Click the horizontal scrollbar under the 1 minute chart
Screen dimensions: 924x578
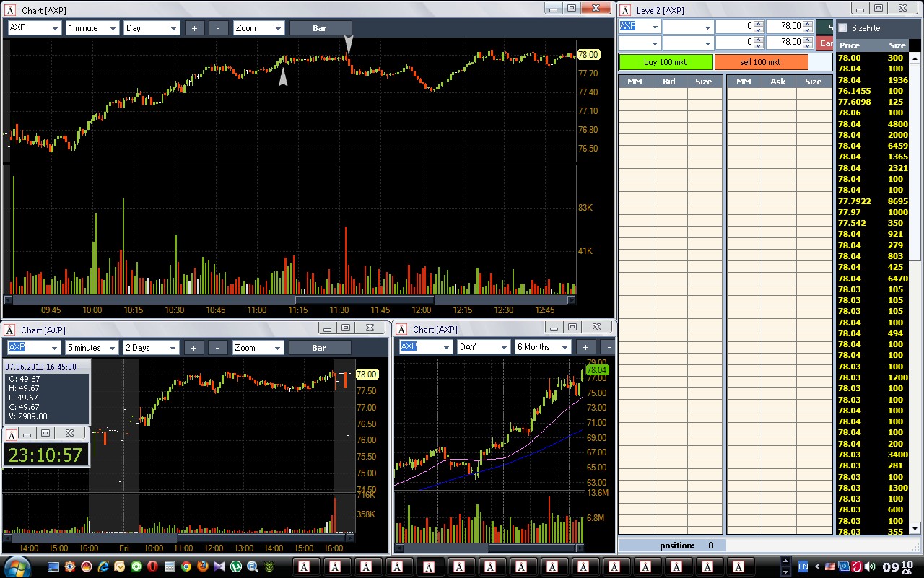coord(289,300)
